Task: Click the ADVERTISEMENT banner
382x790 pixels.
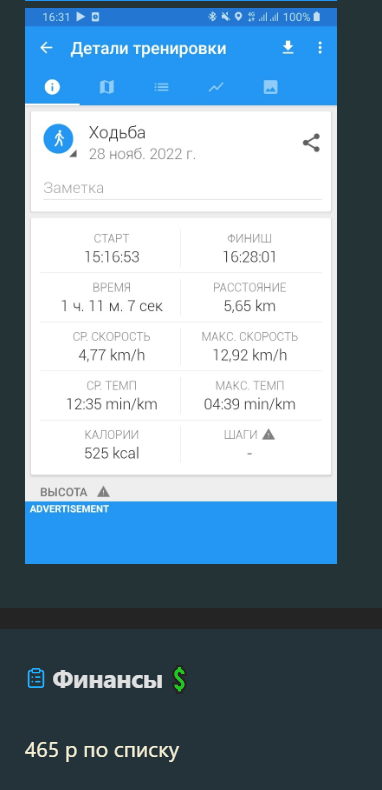Action: 181,533
